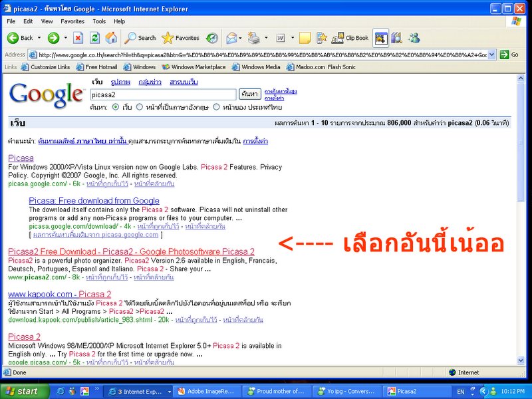Open the Windows Media links item

click(256, 67)
